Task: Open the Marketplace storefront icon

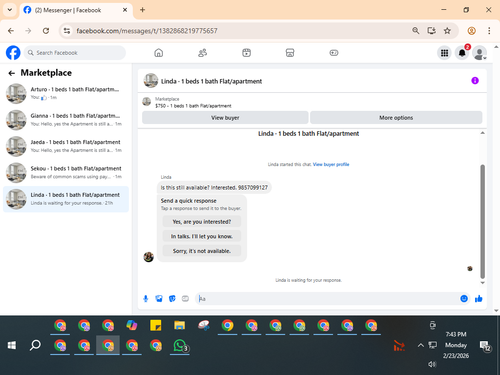Action: [x=290, y=53]
